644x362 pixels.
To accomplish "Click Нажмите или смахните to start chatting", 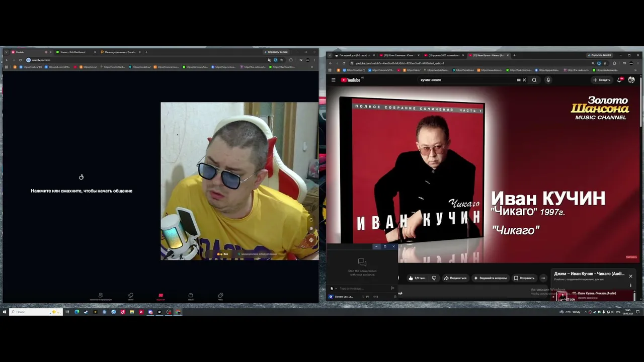I will (x=82, y=191).
